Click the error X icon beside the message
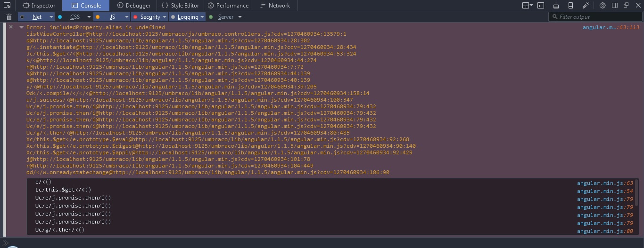644x248 pixels. pos(10,27)
